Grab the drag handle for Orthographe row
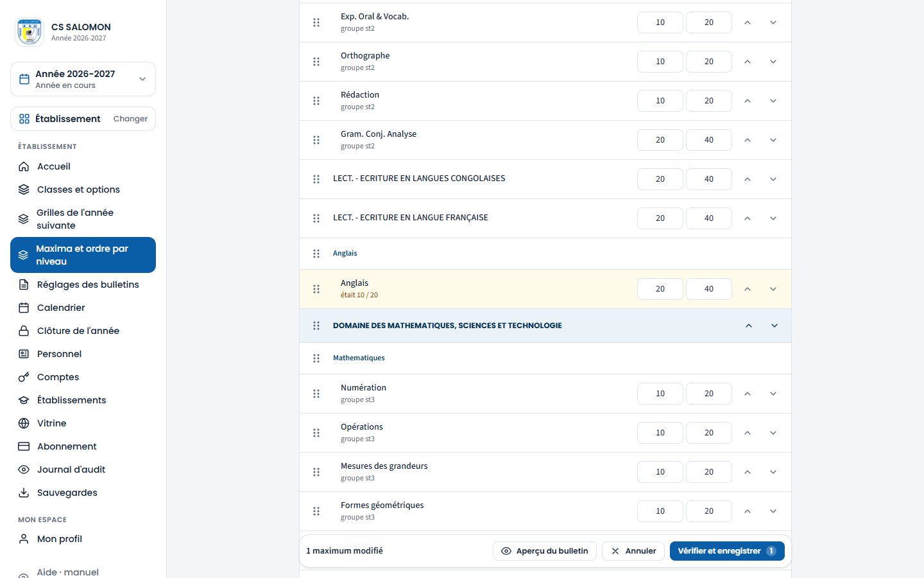 coord(316,62)
